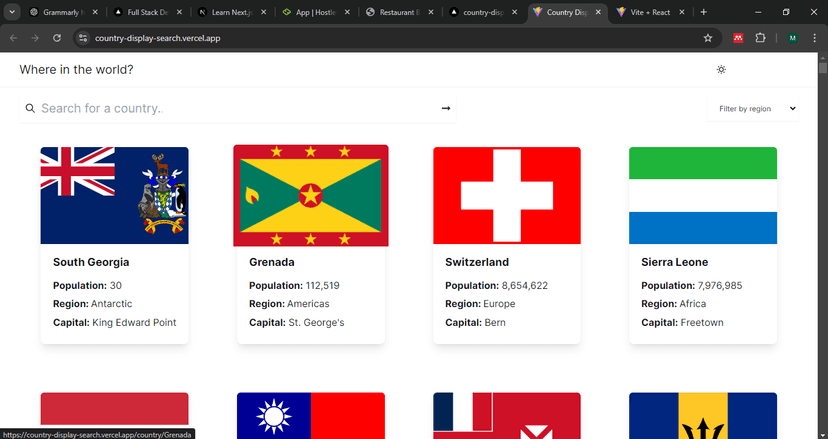Switch to the Grammarly browser tab
828x439 pixels.
[x=63, y=12]
